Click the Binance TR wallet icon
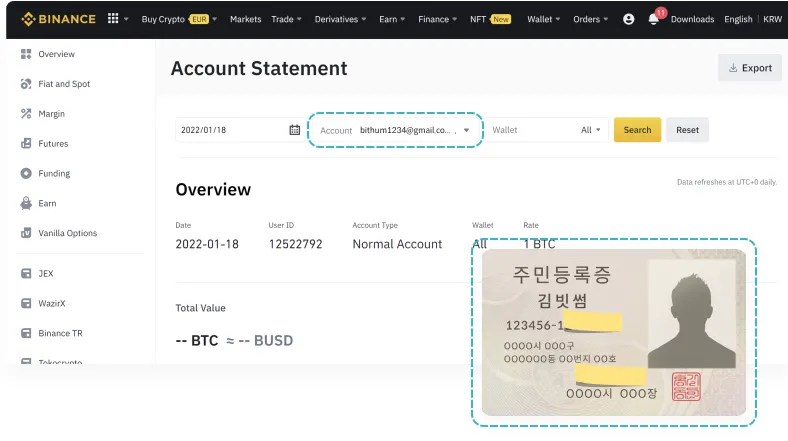Viewport: 788px width, 441px height. point(26,333)
